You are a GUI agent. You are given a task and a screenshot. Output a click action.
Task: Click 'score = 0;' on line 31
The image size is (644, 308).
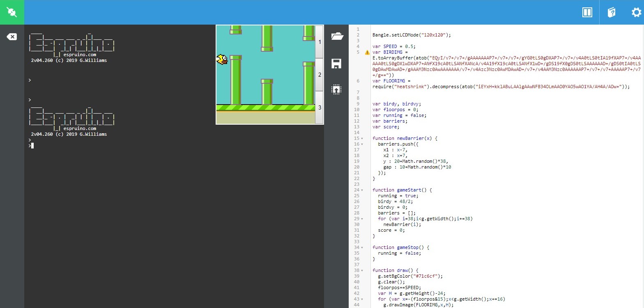click(x=391, y=230)
